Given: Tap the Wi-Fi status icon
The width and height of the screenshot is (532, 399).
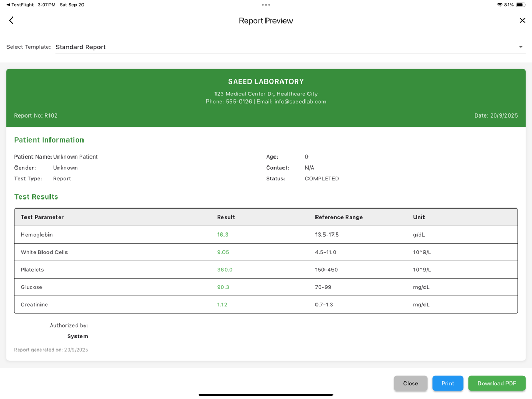Looking at the screenshot, I should pyautogui.click(x=500, y=5).
